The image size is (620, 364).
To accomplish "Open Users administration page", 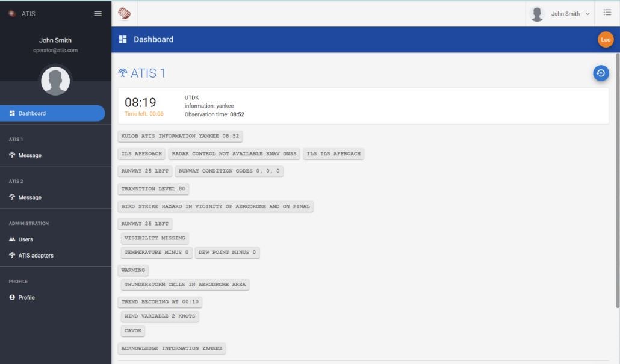I will (25, 239).
